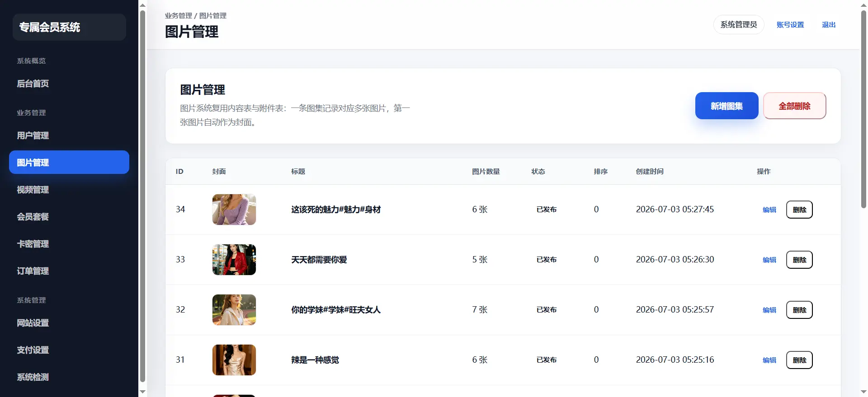868x397 pixels.
Task: Open 账号设置 link
Action: click(x=790, y=25)
